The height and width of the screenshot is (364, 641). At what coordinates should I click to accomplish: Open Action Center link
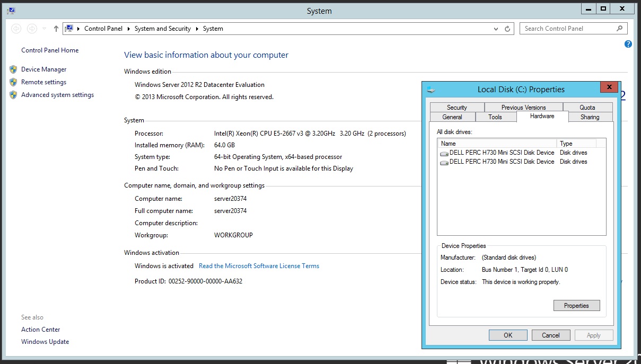[x=41, y=330]
